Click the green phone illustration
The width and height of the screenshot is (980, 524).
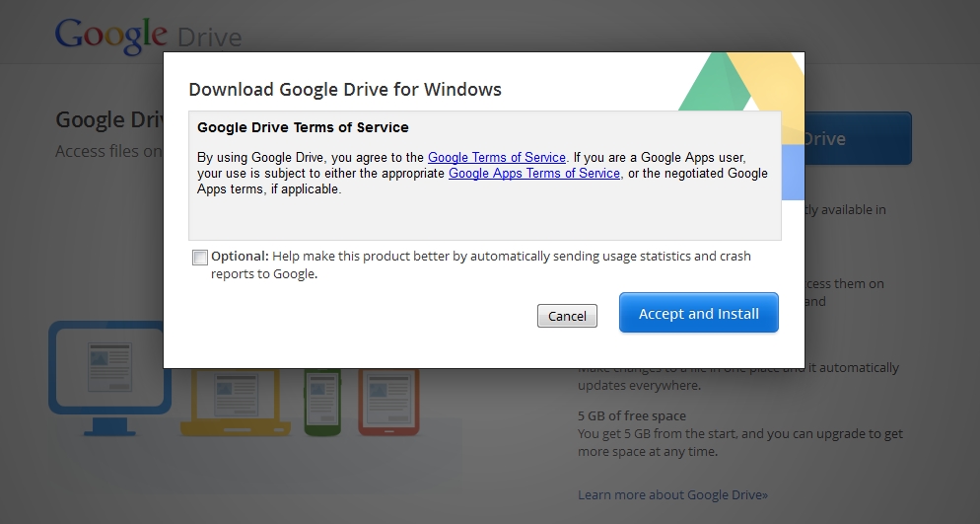(322, 402)
